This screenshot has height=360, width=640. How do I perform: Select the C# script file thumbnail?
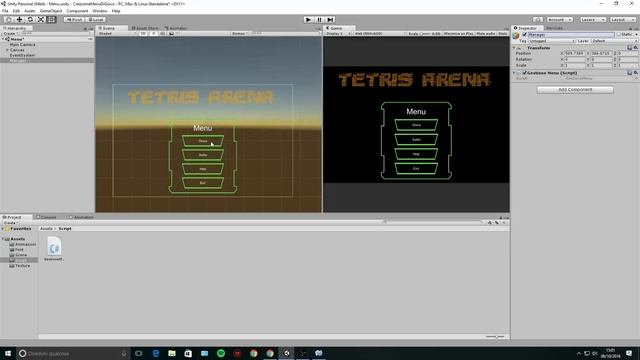pyautogui.click(x=54, y=247)
